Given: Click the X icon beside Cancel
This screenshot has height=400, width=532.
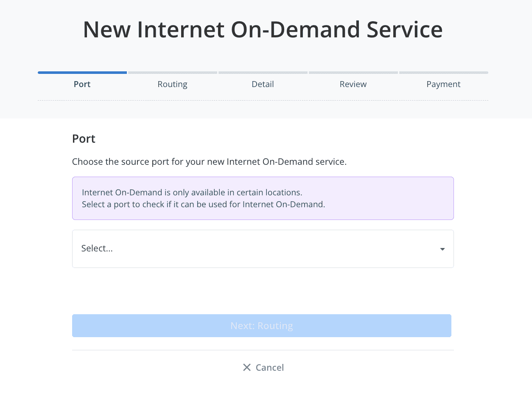Looking at the screenshot, I should click(247, 367).
